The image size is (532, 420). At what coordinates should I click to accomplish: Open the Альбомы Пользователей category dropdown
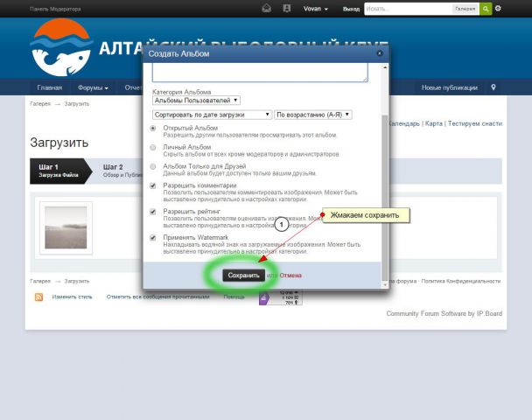(196, 101)
